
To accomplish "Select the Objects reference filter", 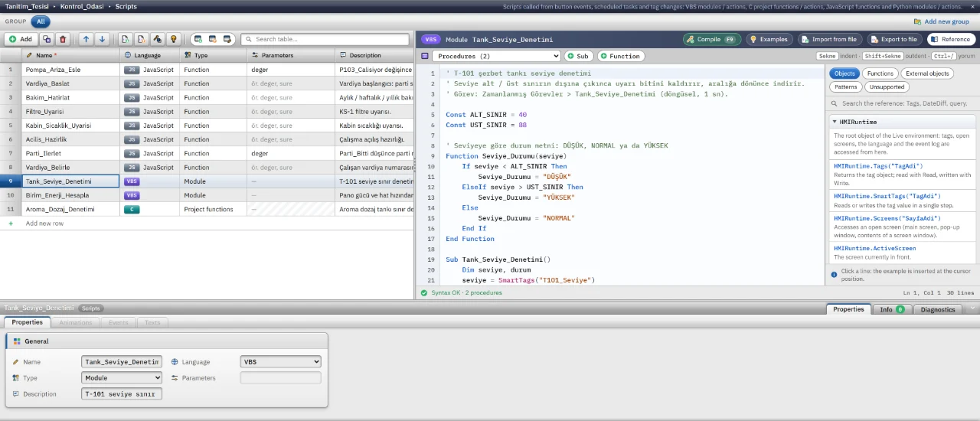I will coord(844,73).
